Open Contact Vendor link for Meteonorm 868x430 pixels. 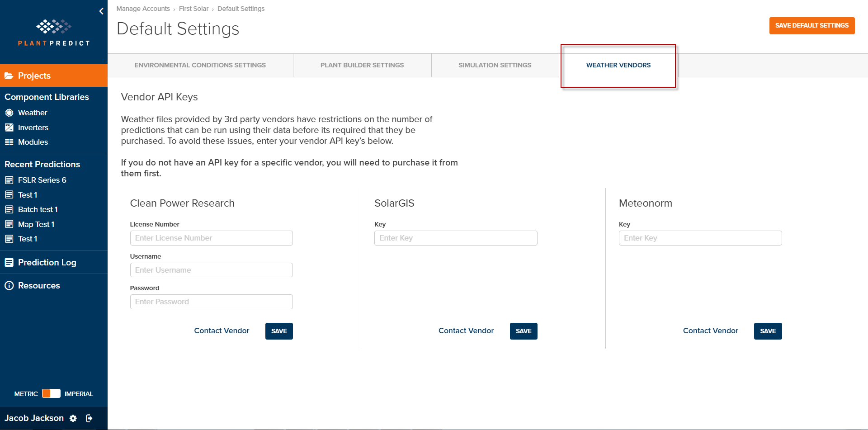point(710,331)
